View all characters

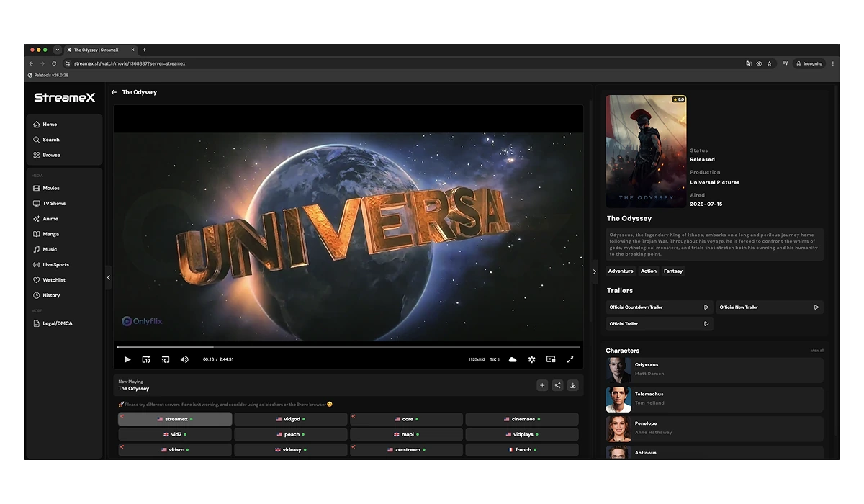817,351
